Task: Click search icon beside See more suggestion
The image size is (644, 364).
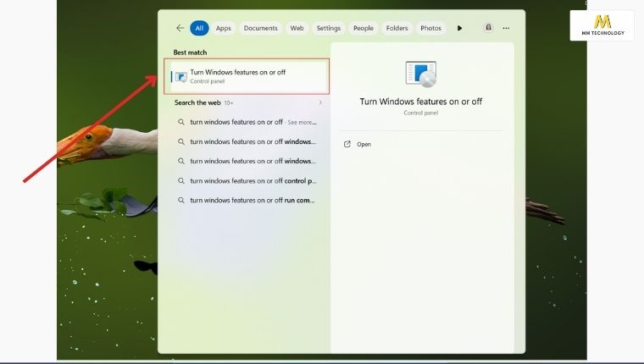Action: point(181,122)
